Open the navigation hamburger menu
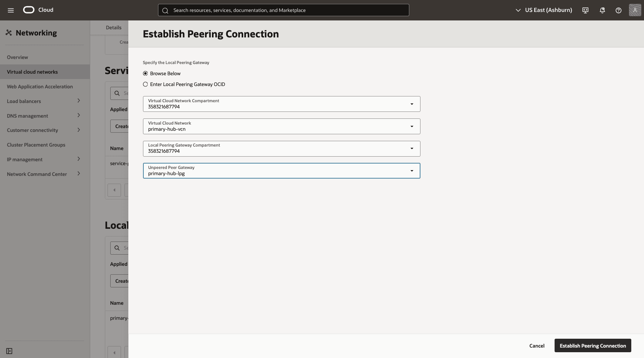 [11, 10]
